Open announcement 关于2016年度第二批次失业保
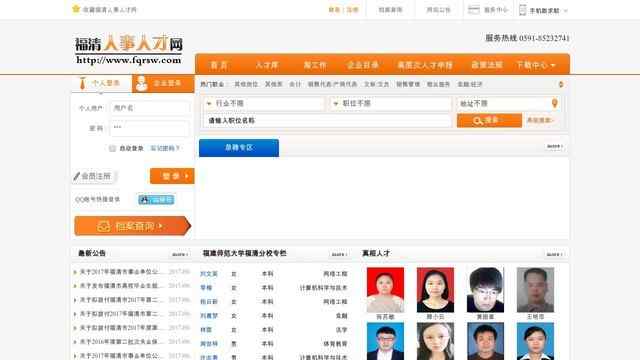Image resolution: width=640 pixels, height=360 pixels. pos(121,342)
